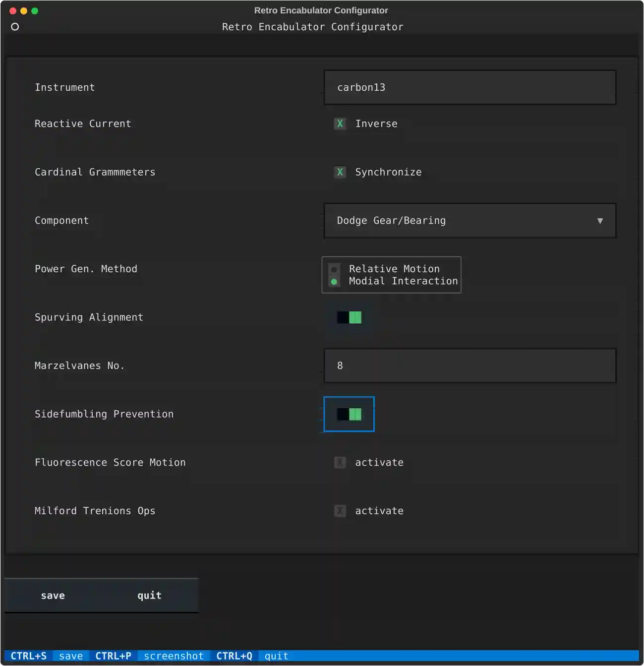Click the circle icon in the title bar

point(15,27)
